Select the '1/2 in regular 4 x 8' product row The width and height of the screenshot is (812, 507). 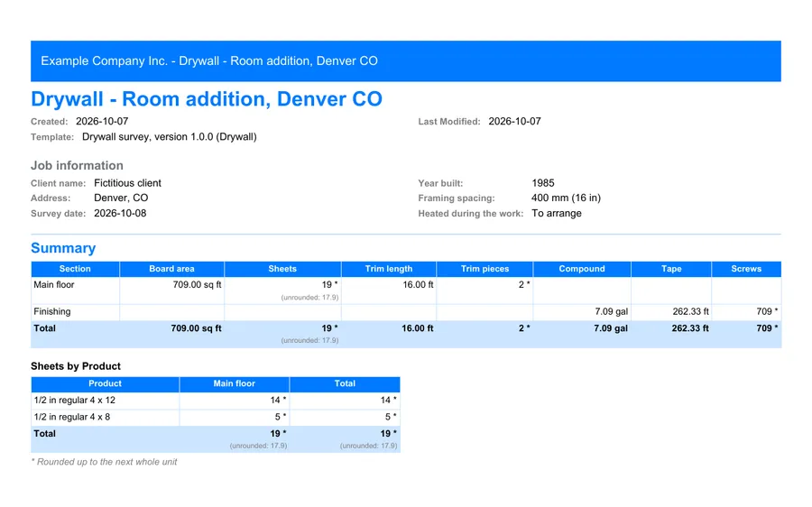pos(216,417)
